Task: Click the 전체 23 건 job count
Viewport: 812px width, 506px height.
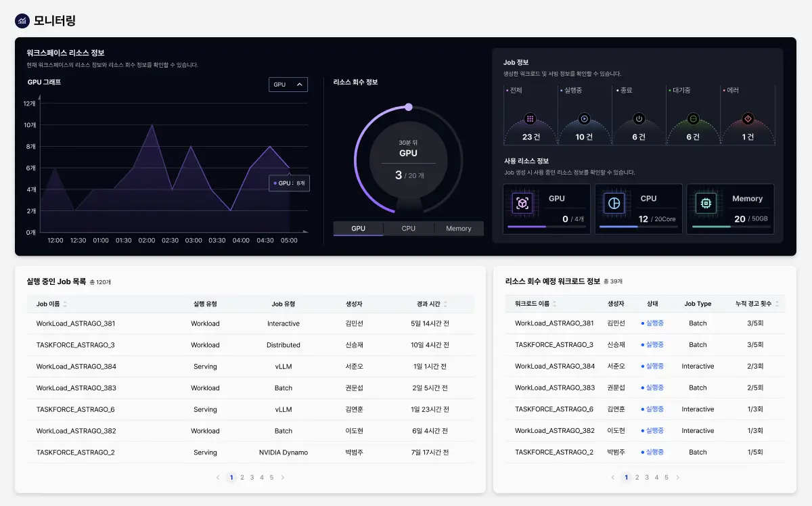Action: (530, 137)
